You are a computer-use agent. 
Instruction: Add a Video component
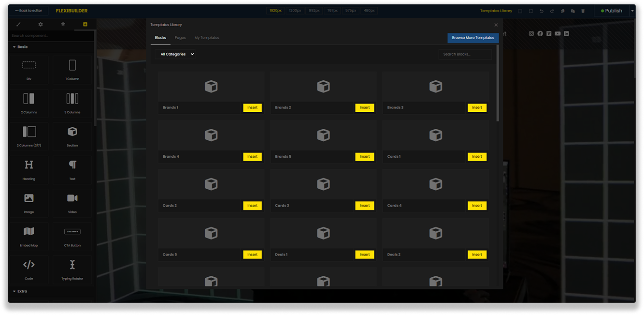coord(72,203)
